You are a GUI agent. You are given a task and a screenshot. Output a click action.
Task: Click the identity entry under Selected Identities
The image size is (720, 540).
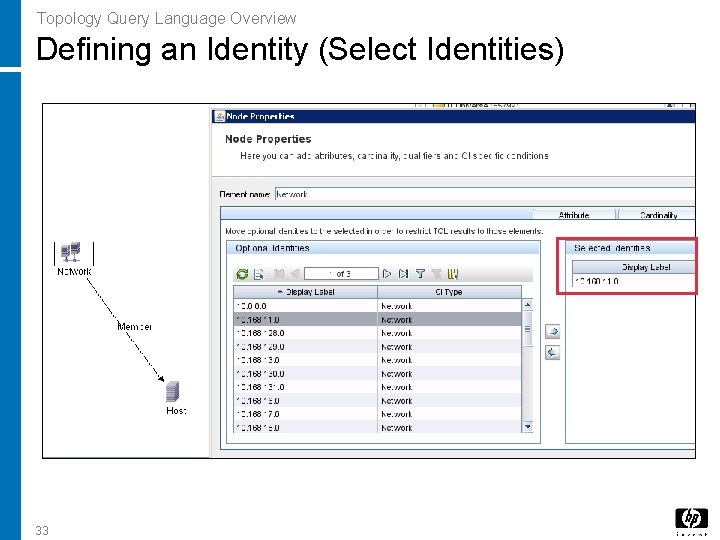tap(634, 281)
